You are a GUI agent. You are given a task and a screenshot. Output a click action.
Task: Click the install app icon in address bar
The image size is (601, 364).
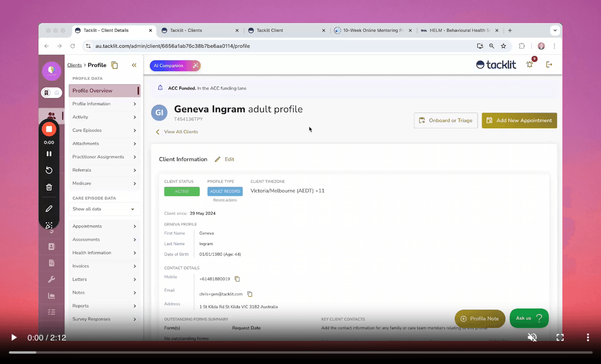tap(480, 46)
